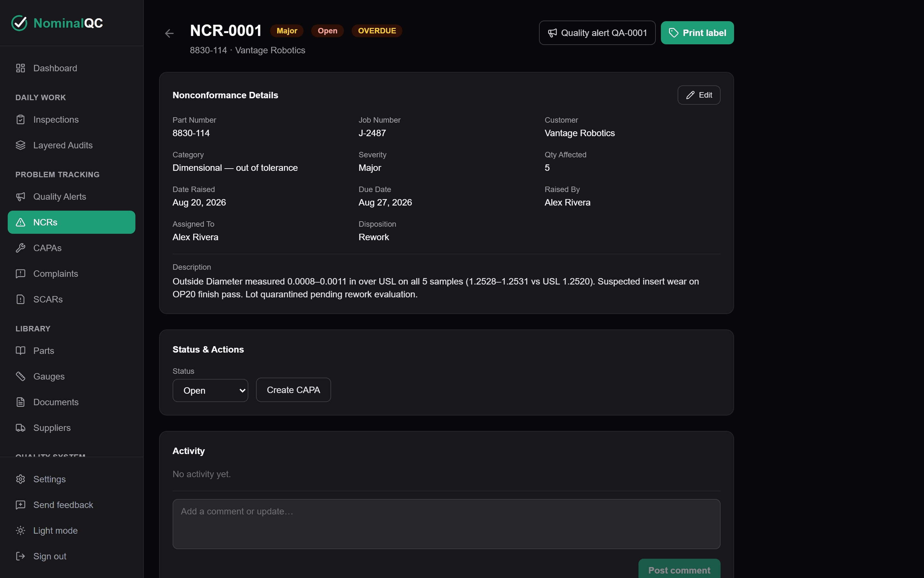Click the Major severity badge

pyautogui.click(x=287, y=31)
